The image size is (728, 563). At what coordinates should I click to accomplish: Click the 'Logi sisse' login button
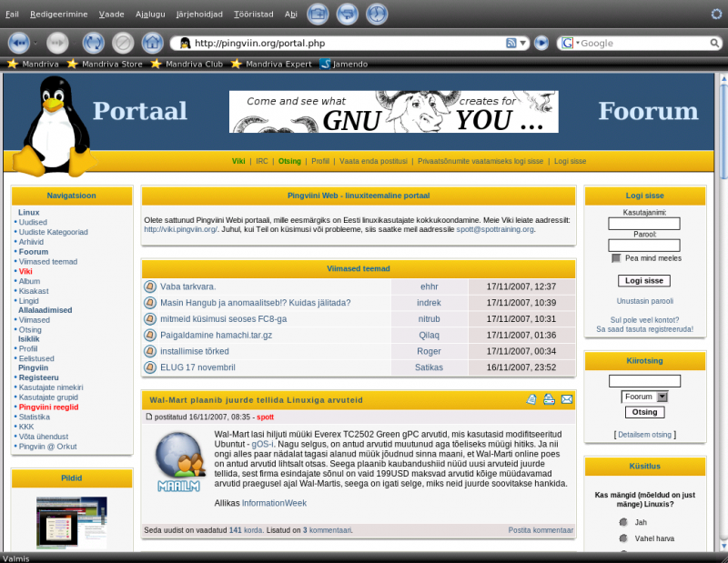pos(644,280)
